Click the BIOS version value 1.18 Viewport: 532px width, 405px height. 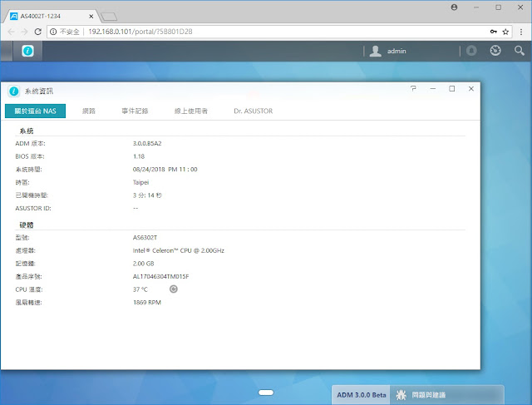(x=139, y=156)
